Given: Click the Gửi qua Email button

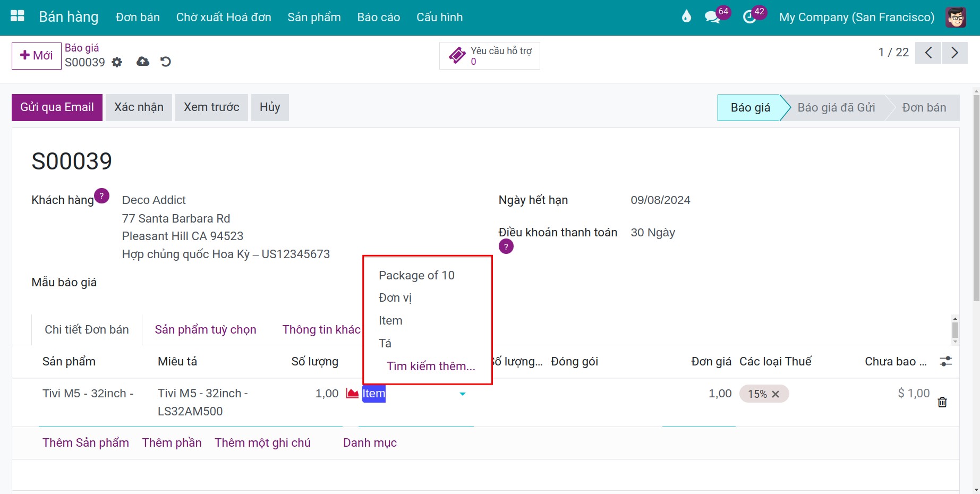Looking at the screenshot, I should (x=57, y=107).
